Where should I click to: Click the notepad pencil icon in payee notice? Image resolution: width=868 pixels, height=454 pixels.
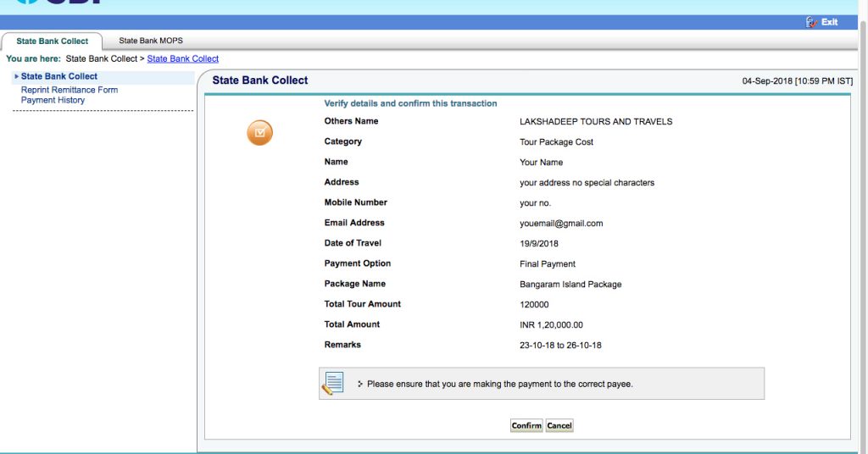[333, 384]
